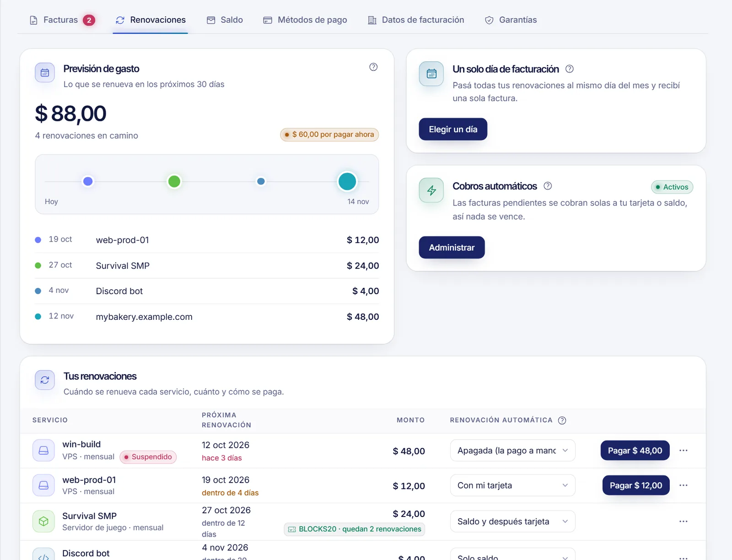Image resolution: width=732 pixels, height=560 pixels.
Task: Open the Métodos de pago tab
Action: (305, 20)
